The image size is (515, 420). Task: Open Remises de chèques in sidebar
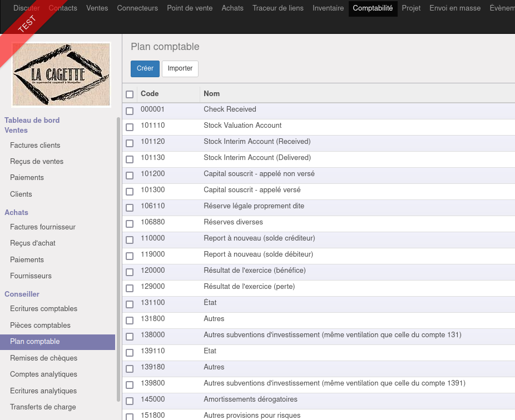tap(44, 358)
